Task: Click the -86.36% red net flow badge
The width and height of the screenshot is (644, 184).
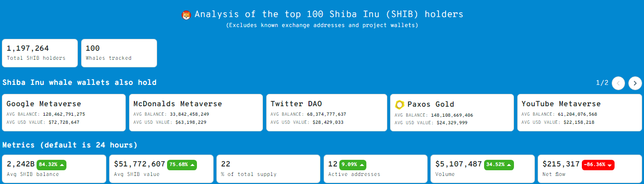Action: (598, 165)
